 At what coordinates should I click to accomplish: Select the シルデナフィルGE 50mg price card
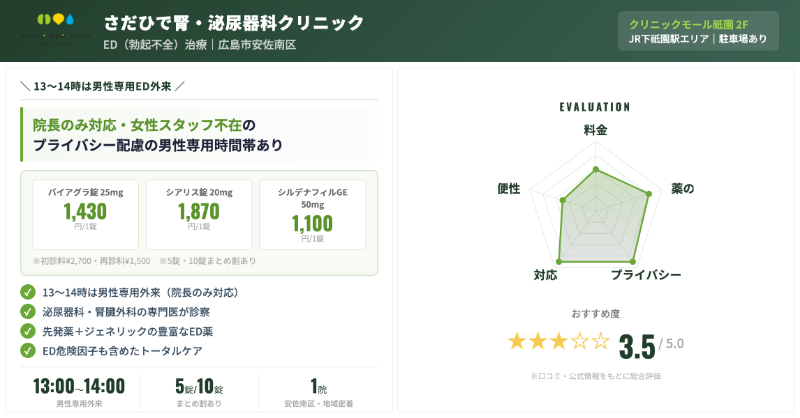click(313, 213)
